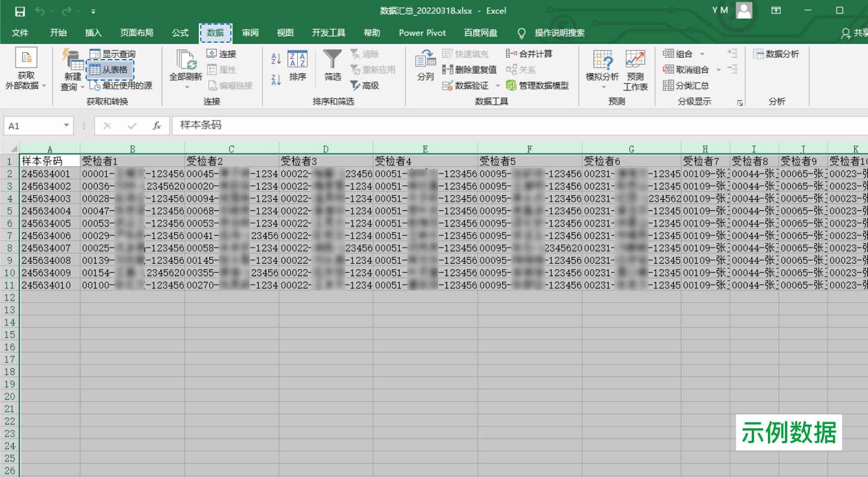
Task: Open the Name Box dropdown arrow
Action: click(67, 126)
